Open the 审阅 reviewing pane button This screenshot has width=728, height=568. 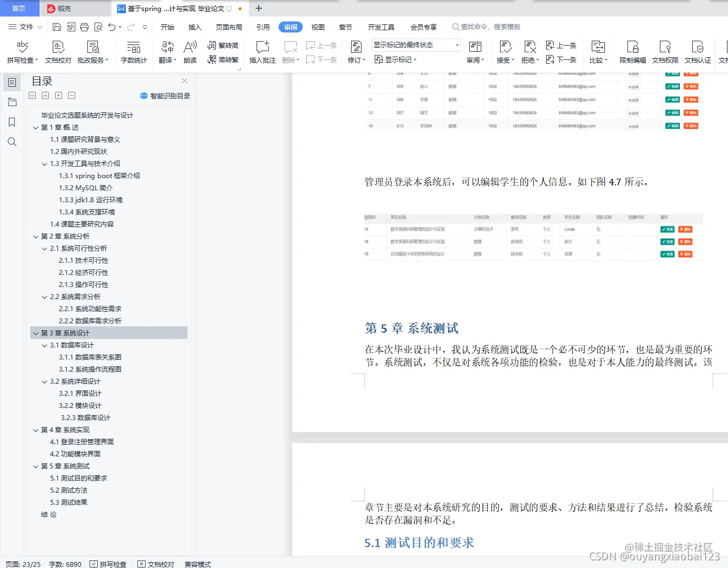click(x=475, y=52)
